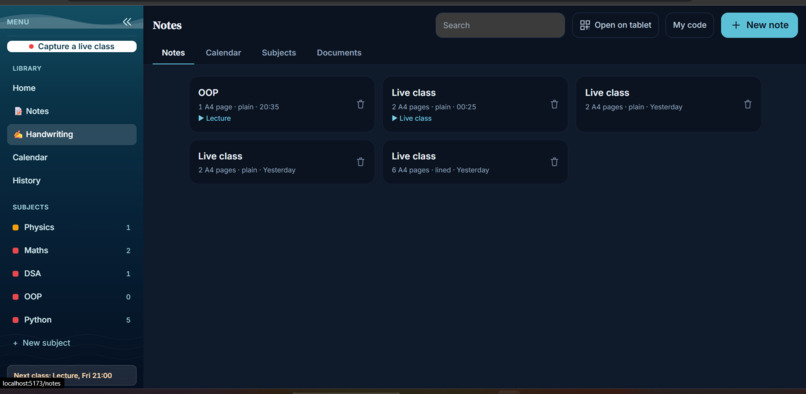Delete the Live class note marked 00:25
Viewport: 806px width, 394px height.
[554, 104]
